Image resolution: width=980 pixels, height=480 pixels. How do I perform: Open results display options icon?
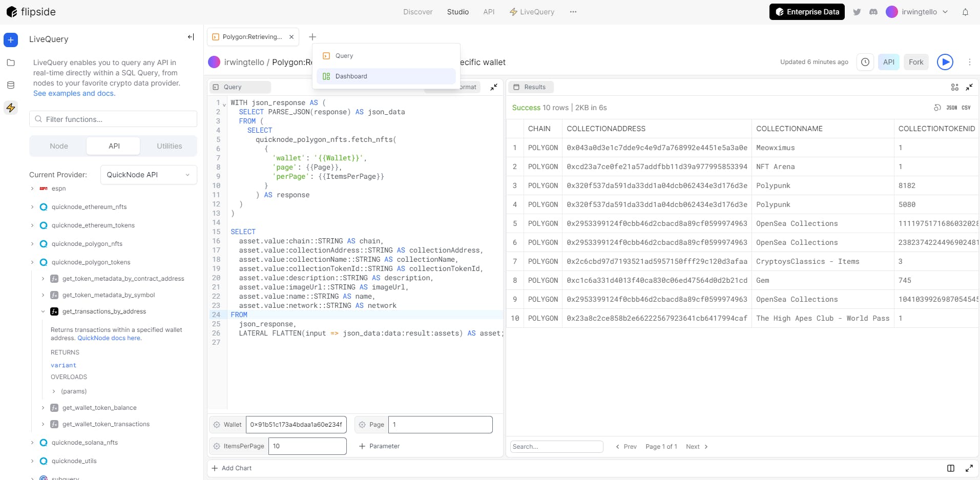(x=955, y=87)
